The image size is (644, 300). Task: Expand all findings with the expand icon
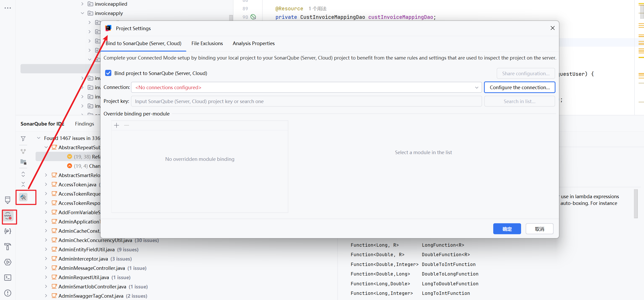coord(23,174)
